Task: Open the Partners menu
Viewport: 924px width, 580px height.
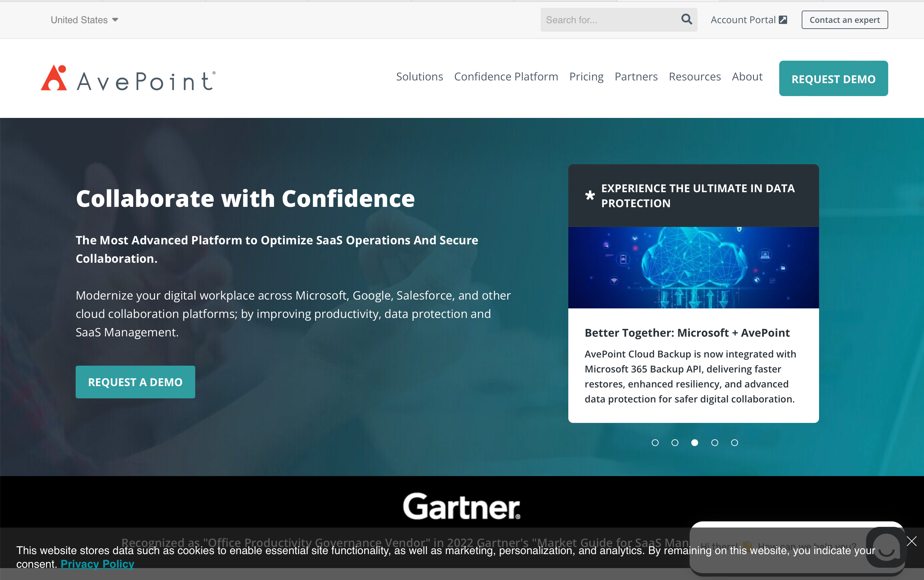Action: tap(636, 77)
